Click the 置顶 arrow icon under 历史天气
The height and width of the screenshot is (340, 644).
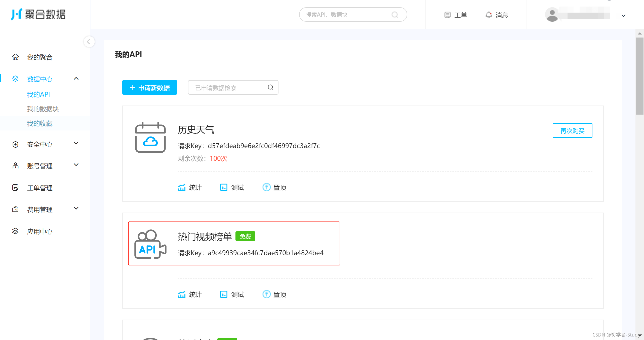coord(266,187)
